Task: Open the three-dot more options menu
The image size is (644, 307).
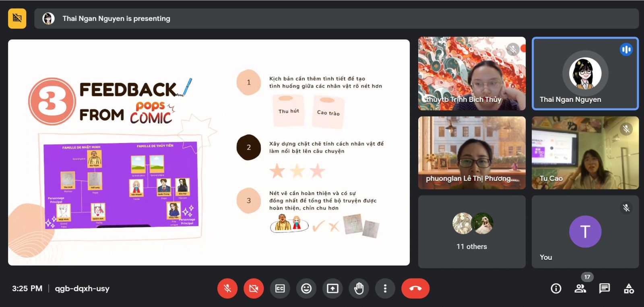Action: (385, 288)
